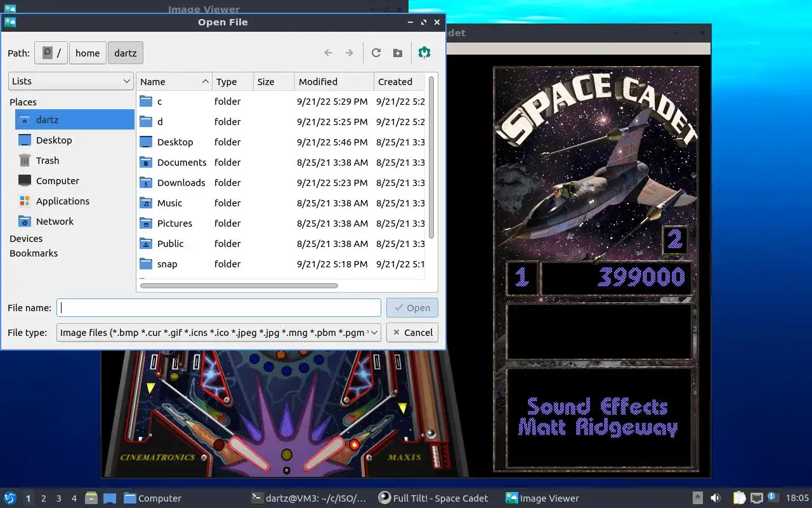Sort files by Created column
Image resolution: width=812 pixels, height=508 pixels.
(399, 81)
